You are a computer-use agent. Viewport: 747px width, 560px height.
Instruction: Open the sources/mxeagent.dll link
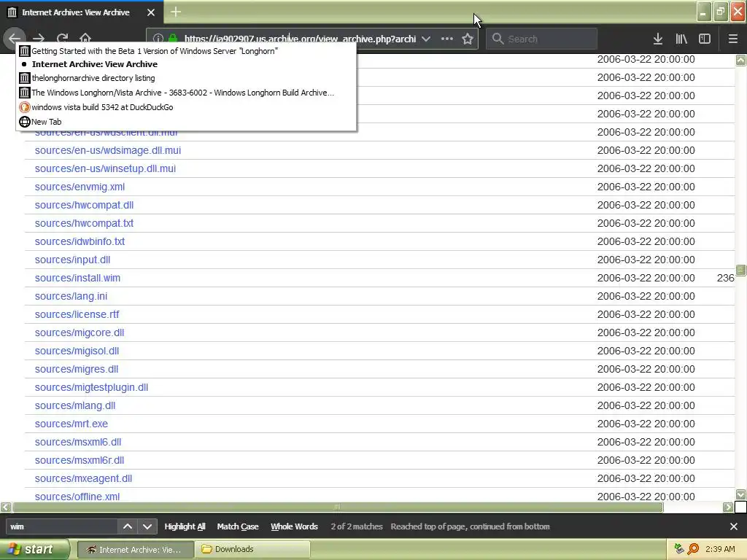tap(83, 478)
